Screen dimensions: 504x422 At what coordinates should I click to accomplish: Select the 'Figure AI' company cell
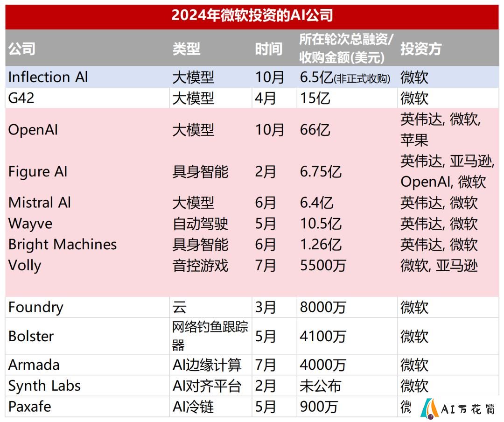(x=38, y=171)
